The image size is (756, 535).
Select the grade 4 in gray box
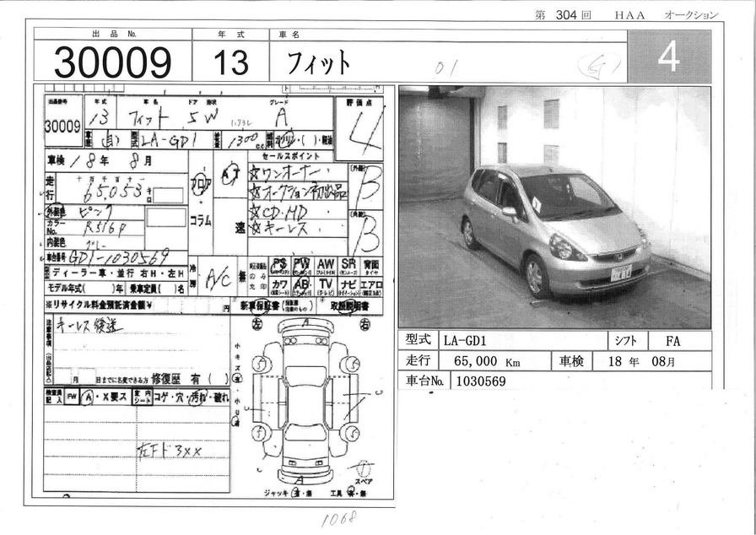pyautogui.click(x=669, y=57)
